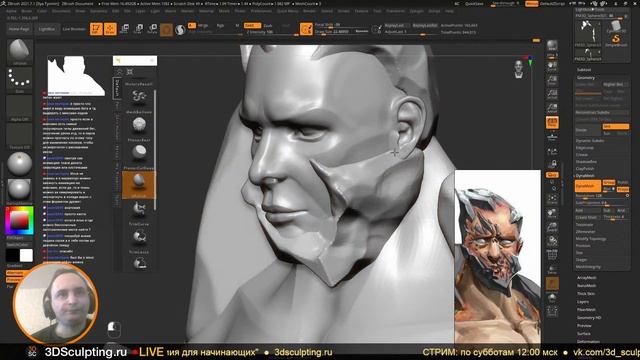
Task: Open the Help menu
Action: click(x=449, y=11)
